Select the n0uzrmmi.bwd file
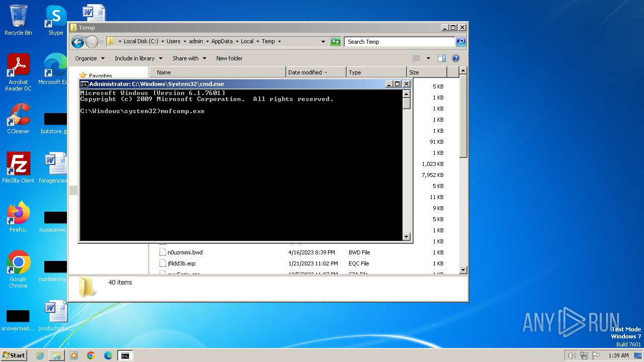Viewport: 644px width, 362px height. coord(185,252)
